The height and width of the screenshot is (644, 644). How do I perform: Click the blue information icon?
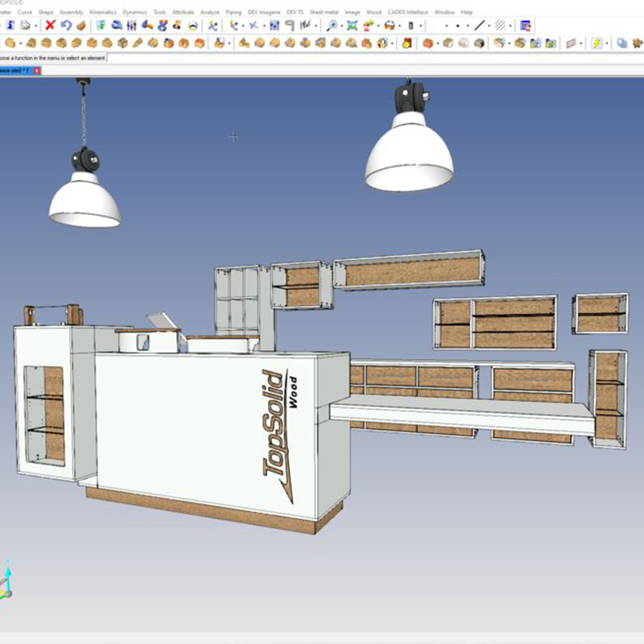click(10, 26)
